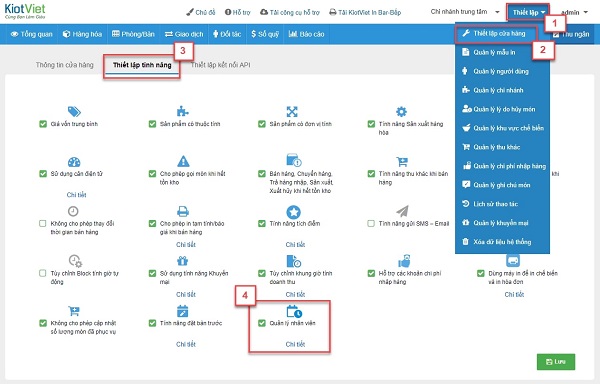Open Phòng/Bàn in navigation bar
The image size is (600, 384).
133,34
